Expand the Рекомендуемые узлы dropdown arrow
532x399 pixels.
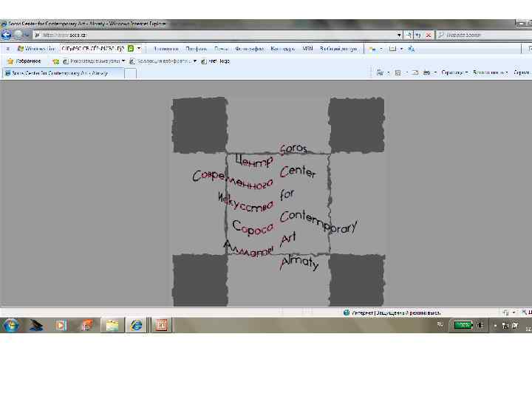coord(123,61)
